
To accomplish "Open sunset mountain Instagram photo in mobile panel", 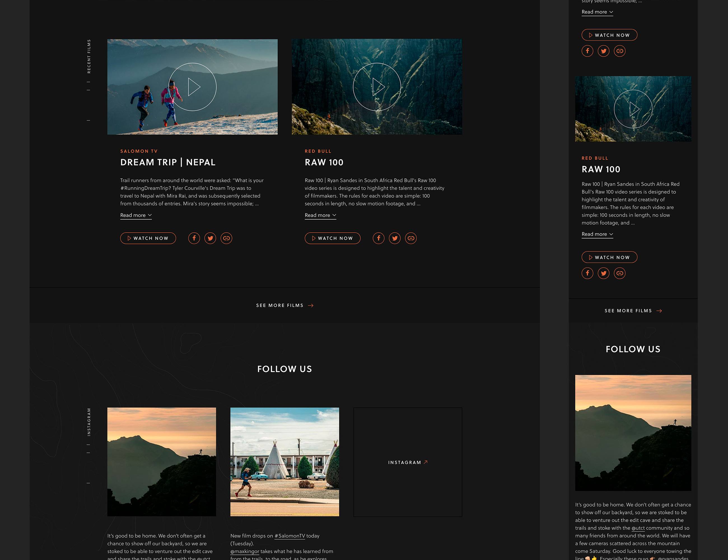I will point(633,433).
